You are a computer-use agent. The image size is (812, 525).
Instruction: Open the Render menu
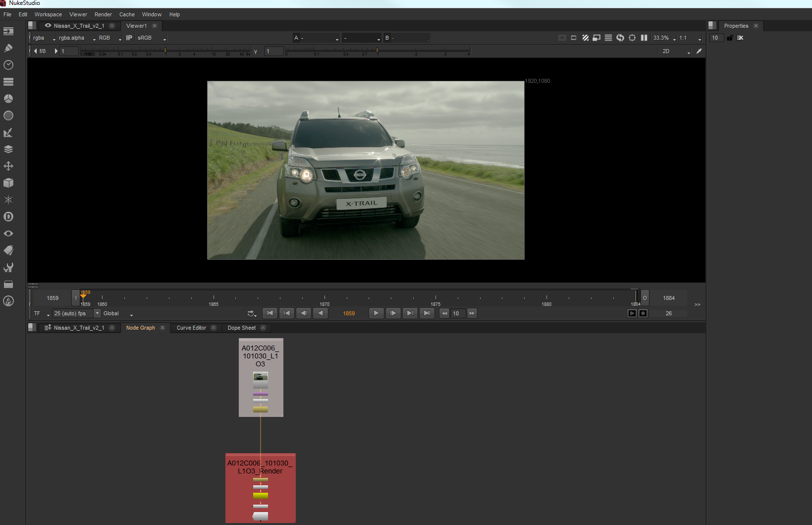[x=103, y=14]
